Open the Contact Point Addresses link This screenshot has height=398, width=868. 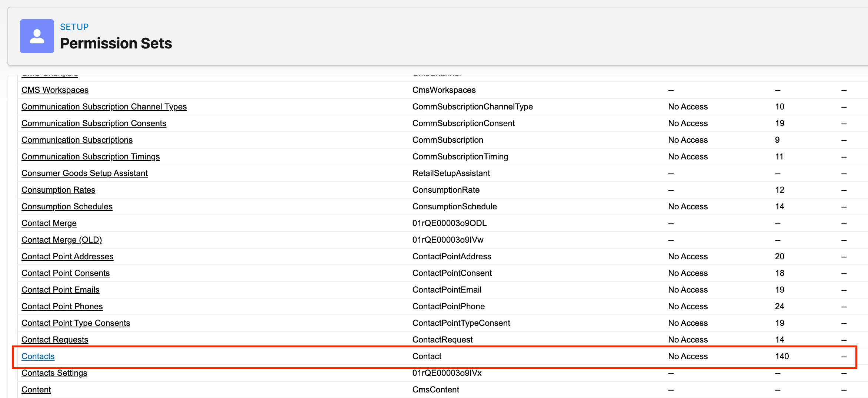click(x=67, y=256)
